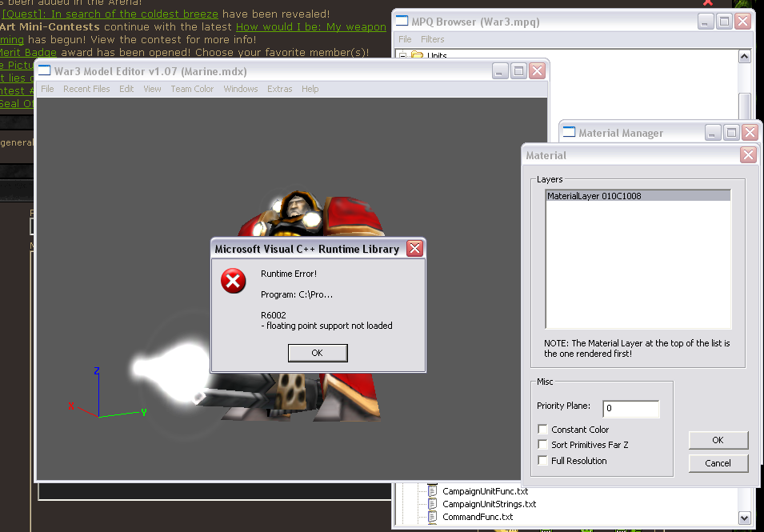This screenshot has width=764, height=532.
Task: Open the Windows menu in Model Editor
Action: tap(241, 89)
